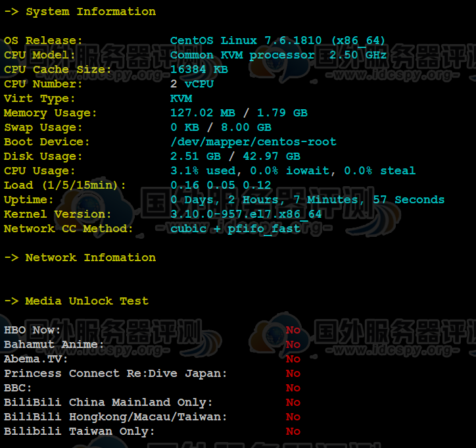Click the 'Virt Type:' label
Image resolution: width=476 pixels, height=448 pixels.
tap(39, 99)
